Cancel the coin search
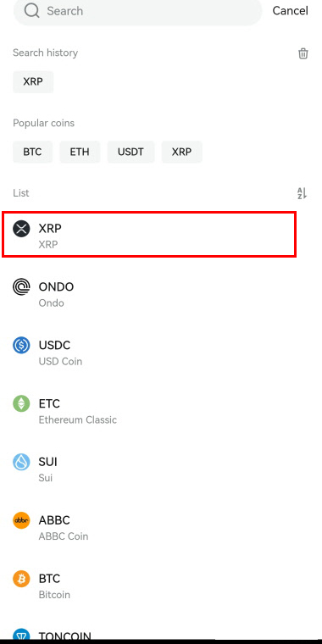Viewport: 322px width, 644px height. click(290, 11)
